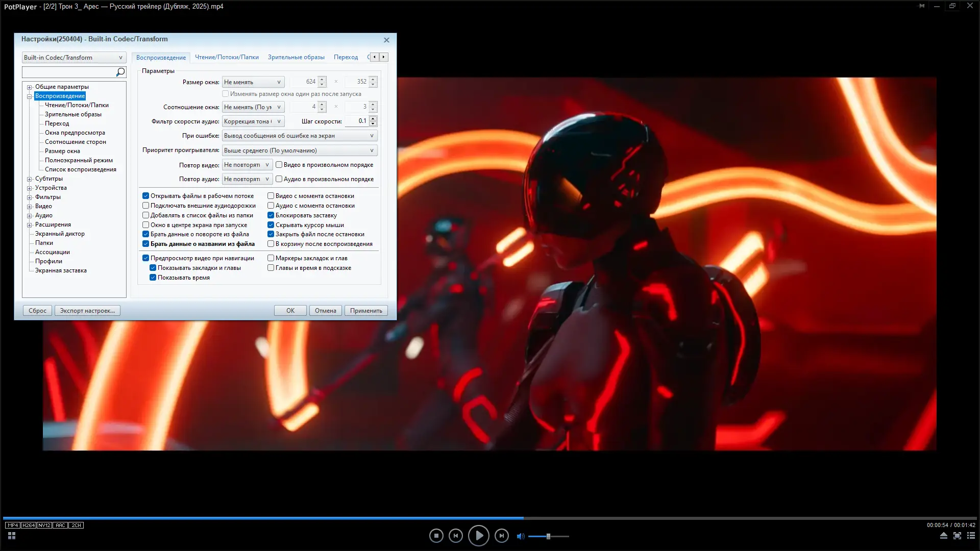Expand the 'Субтитры' tree node
This screenshot has width=980, height=551.
click(x=30, y=179)
